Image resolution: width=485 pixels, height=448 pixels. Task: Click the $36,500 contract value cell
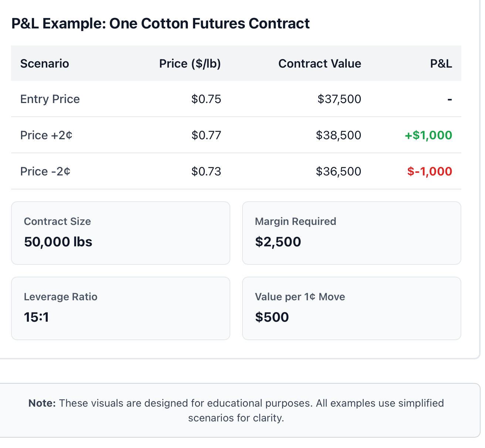click(x=339, y=171)
